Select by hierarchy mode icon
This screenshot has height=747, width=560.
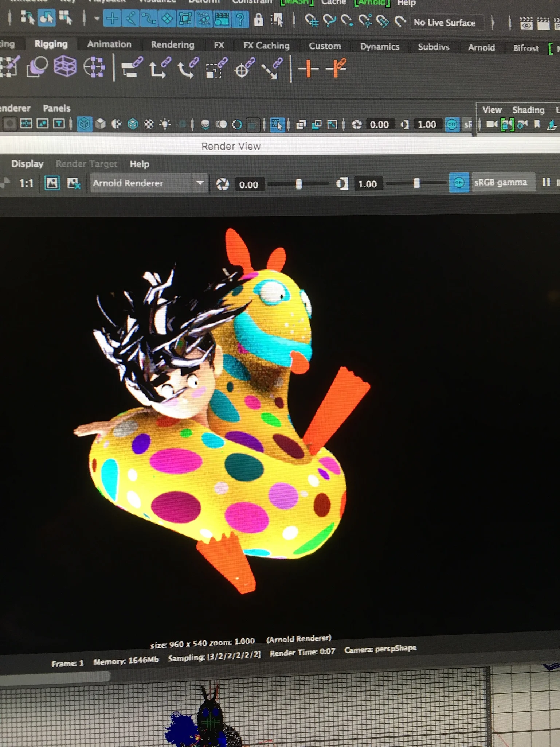pos(27,17)
